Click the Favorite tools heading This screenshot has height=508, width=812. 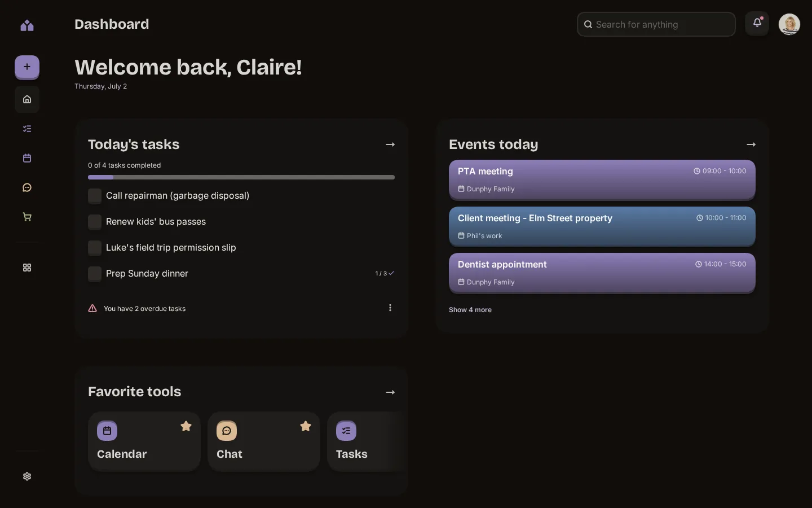coord(135,392)
